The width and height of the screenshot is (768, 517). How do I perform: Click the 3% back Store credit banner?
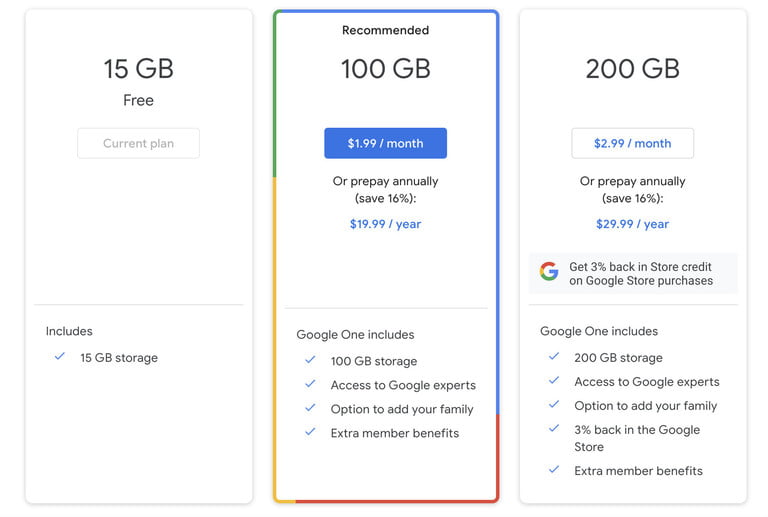pyautogui.click(x=633, y=273)
